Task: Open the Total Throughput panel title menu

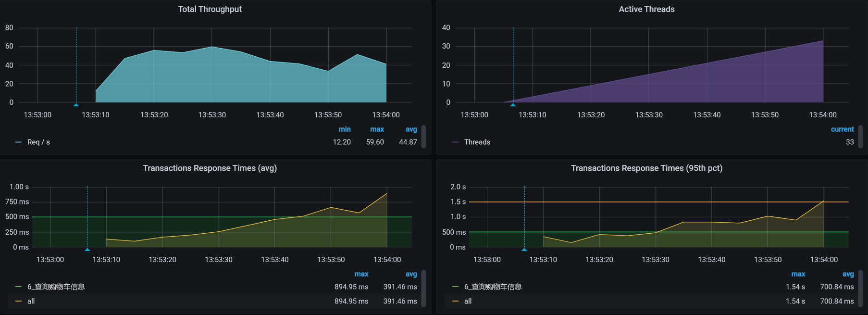Action: click(210, 9)
